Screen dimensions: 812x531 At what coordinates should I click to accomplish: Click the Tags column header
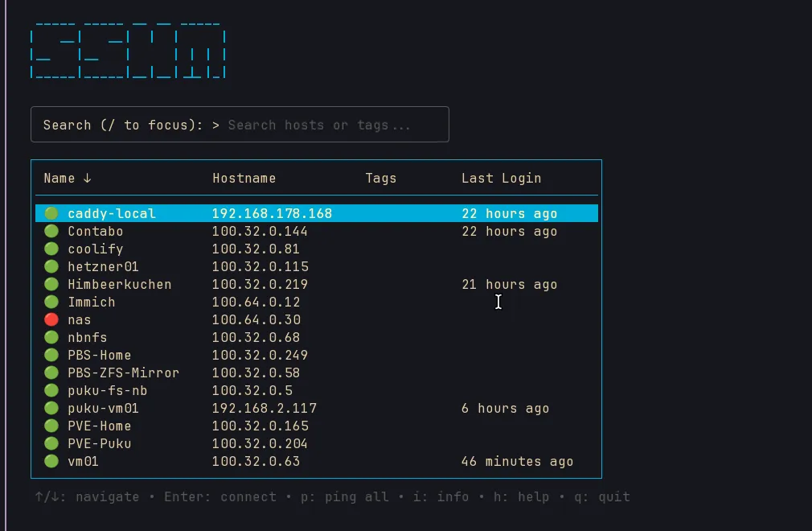click(x=380, y=178)
